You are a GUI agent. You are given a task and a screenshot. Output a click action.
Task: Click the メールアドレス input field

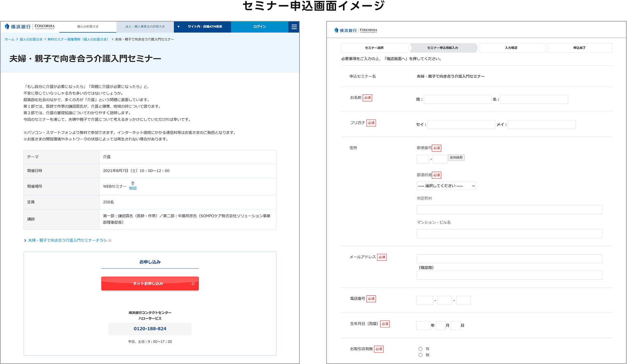tap(509, 259)
